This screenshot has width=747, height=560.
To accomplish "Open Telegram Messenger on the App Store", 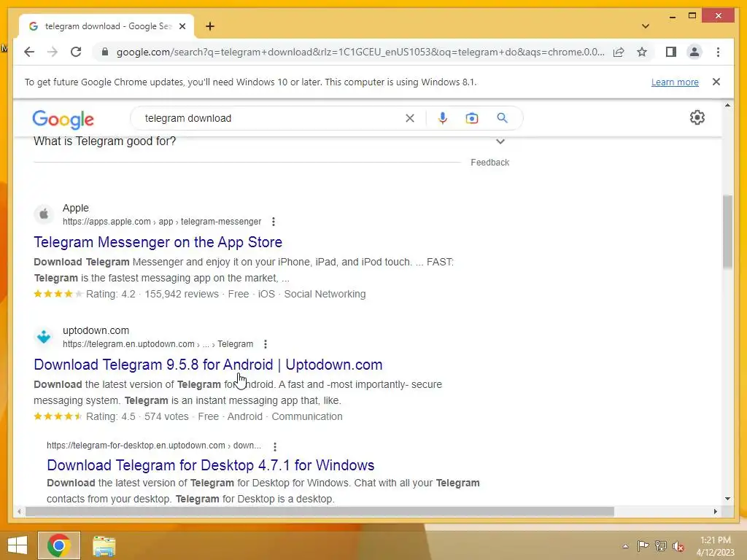I will (158, 242).
